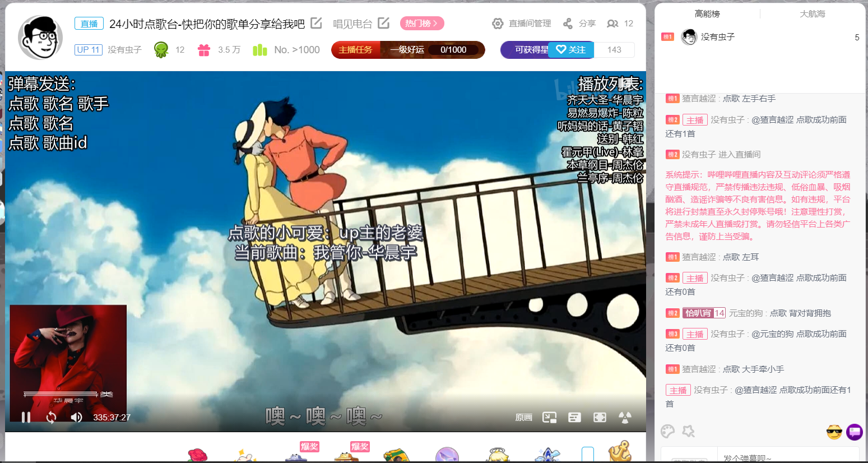
Task: Click chat message 点歌 左耳
Action: click(741, 257)
